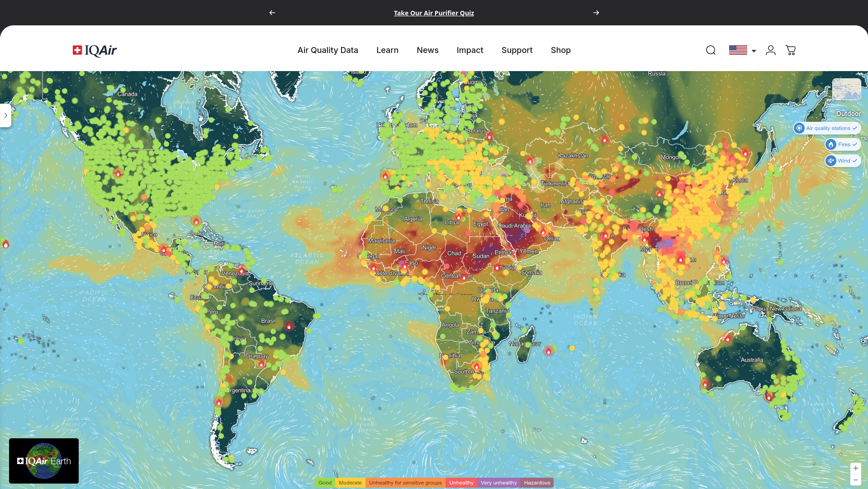Screen dimensions: 868x489
Task: Open Take Our Air Purifier Quiz link
Action: pos(434,13)
